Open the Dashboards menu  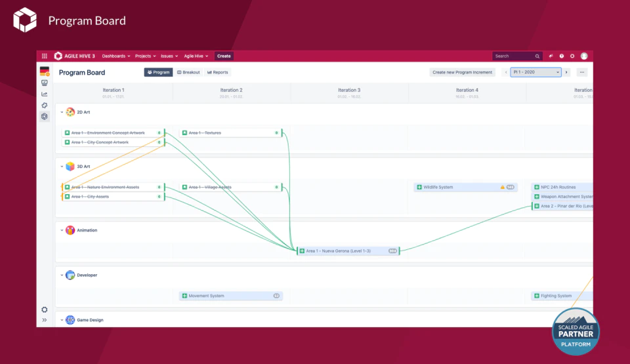(x=116, y=56)
